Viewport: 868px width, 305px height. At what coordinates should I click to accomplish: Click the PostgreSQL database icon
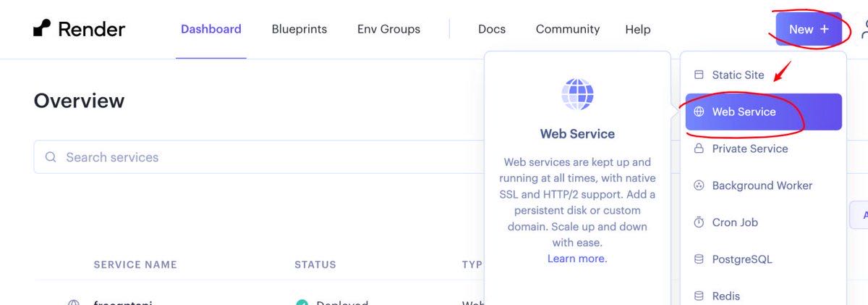tap(699, 259)
